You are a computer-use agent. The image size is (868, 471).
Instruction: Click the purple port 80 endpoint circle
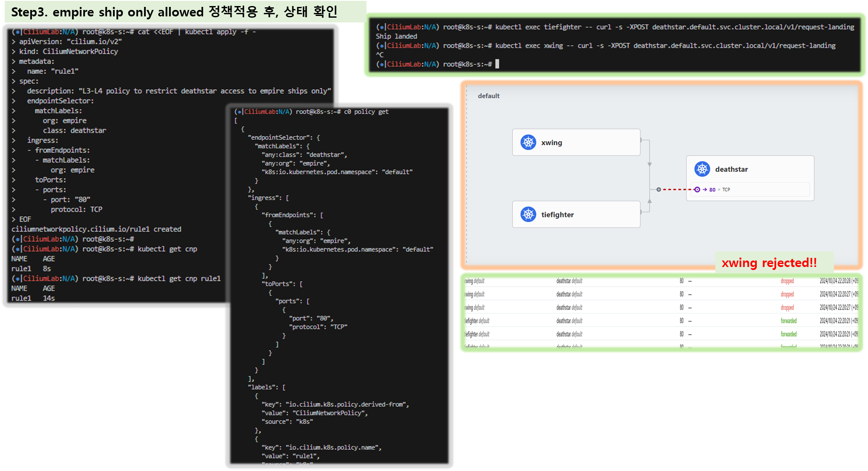point(697,189)
